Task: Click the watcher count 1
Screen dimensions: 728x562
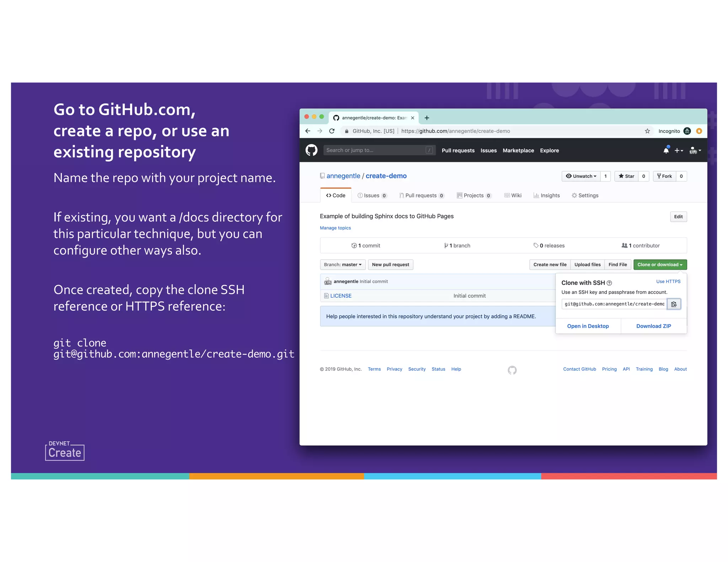Action: click(606, 176)
